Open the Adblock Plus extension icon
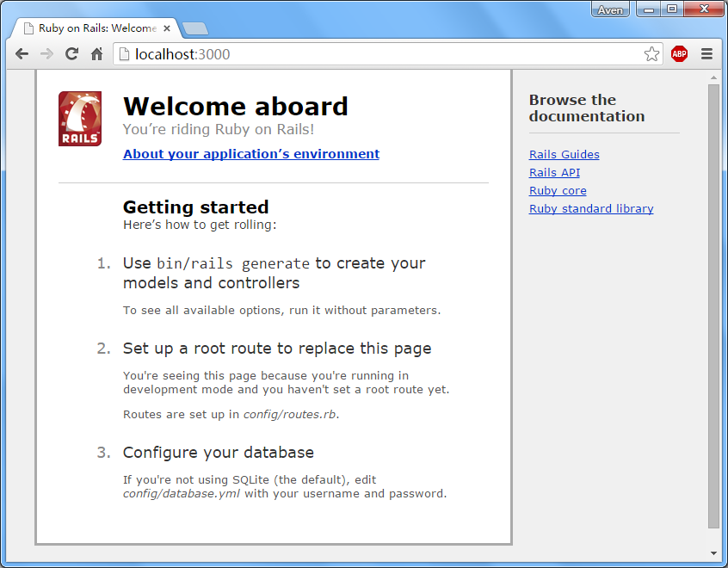Screen dimensions: 728x568 679,54
